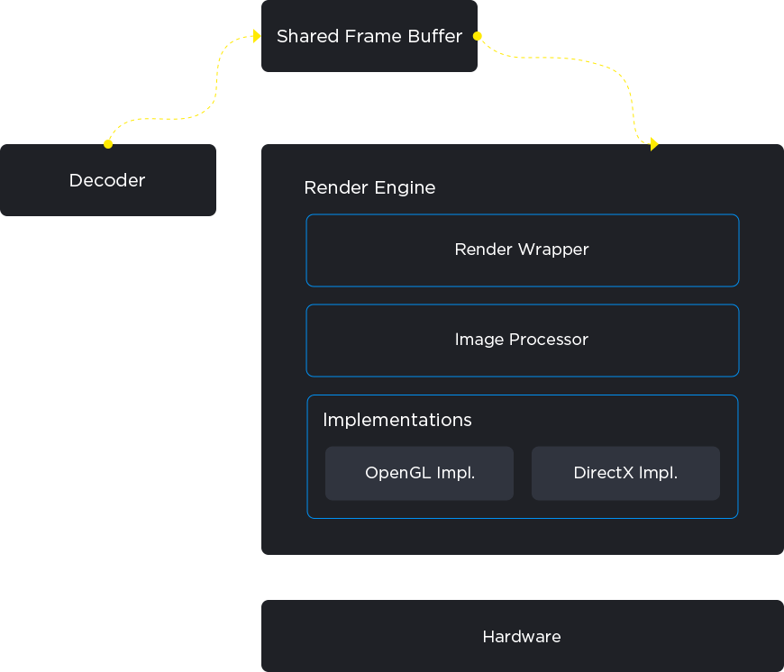
Task: Click yellow arrowhead pointing at Render Engine
Action: [654, 144]
